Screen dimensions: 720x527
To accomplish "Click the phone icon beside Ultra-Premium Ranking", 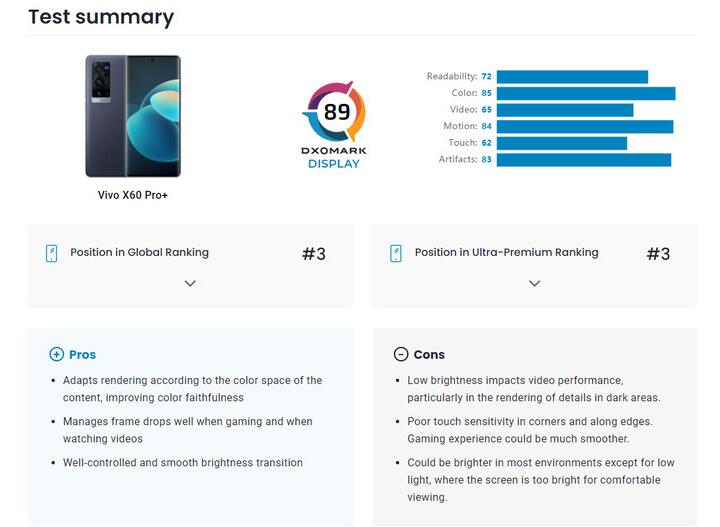I will (396, 253).
